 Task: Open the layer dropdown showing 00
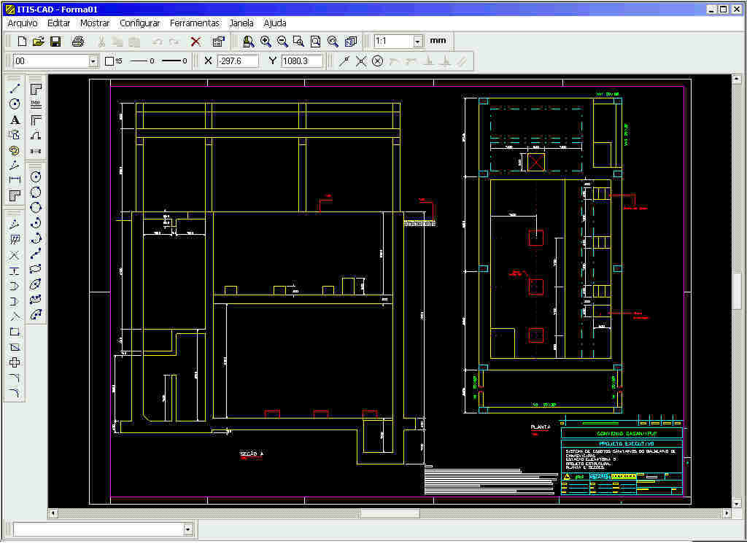pyautogui.click(x=93, y=61)
